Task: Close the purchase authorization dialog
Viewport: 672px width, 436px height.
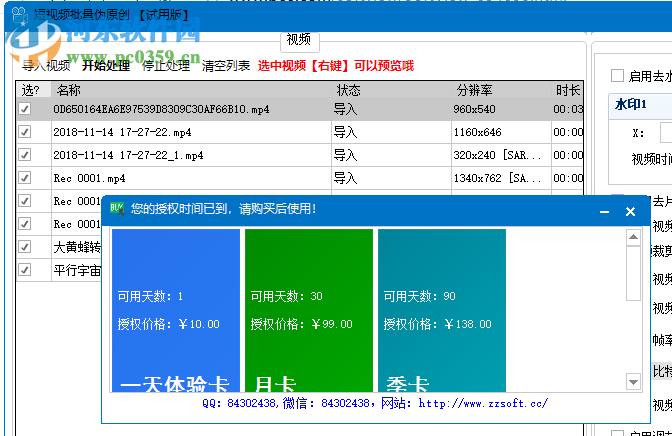Action: (630, 211)
